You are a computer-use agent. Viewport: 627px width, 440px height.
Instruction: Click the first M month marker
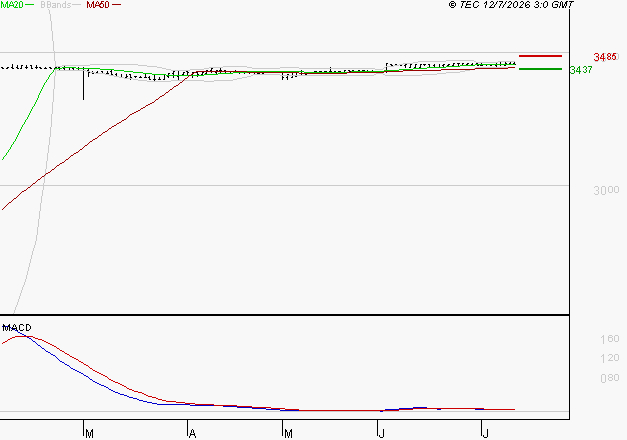[x=90, y=434]
